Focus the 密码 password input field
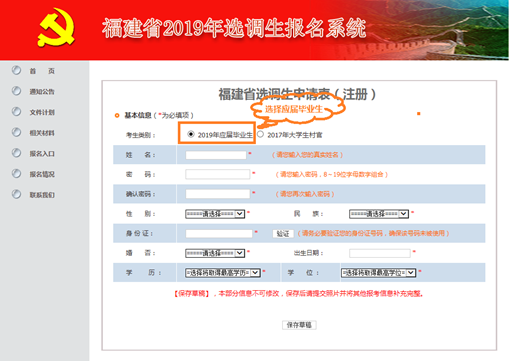This screenshot has height=361, width=519. tap(218, 174)
